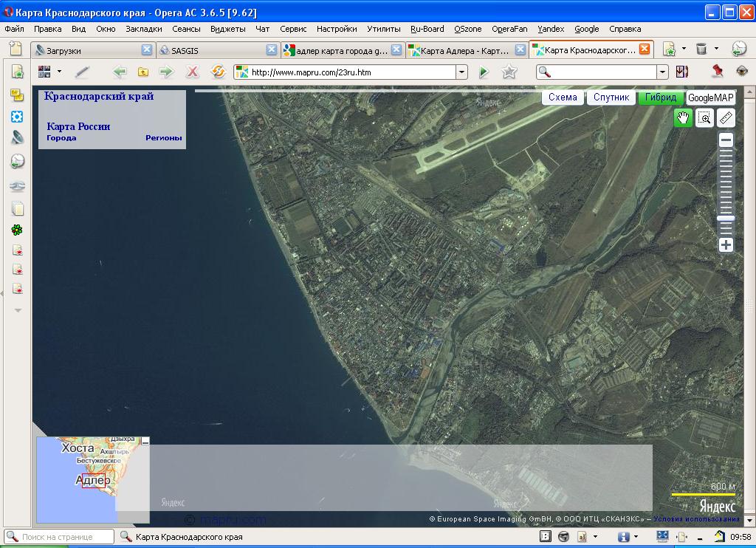This screenshot has width=756, height=548.
Task: Expand the address bar URL dropdown
Action: [462, 72]
